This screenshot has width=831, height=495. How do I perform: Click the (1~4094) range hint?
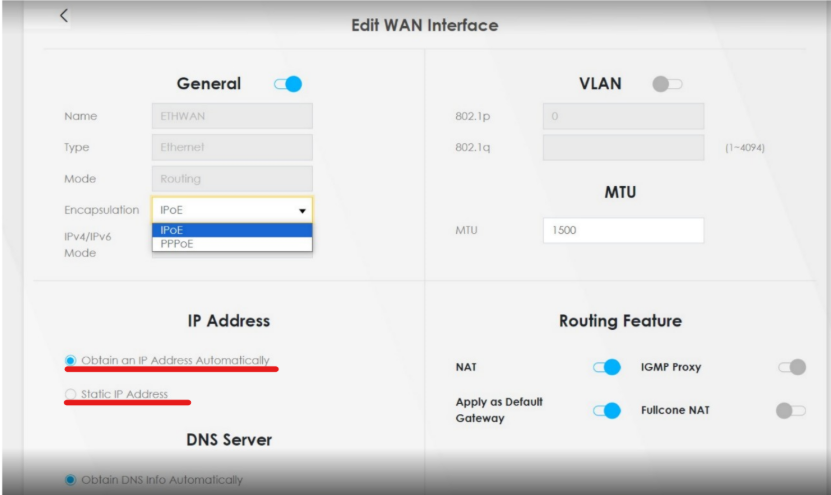(745, 148)
